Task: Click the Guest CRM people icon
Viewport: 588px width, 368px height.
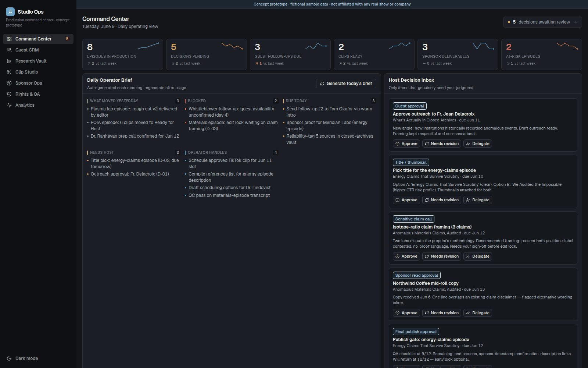Action: (9, 50)
